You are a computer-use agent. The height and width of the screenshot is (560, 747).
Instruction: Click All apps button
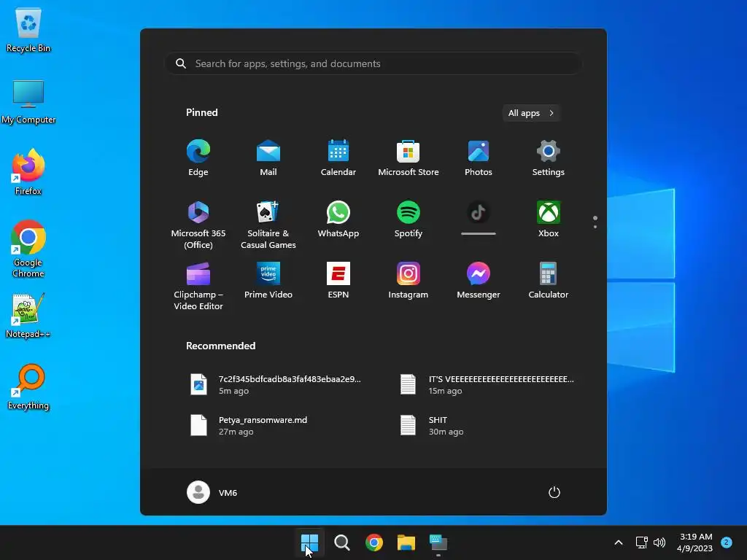pyautogui.click(x=531, y=113)
